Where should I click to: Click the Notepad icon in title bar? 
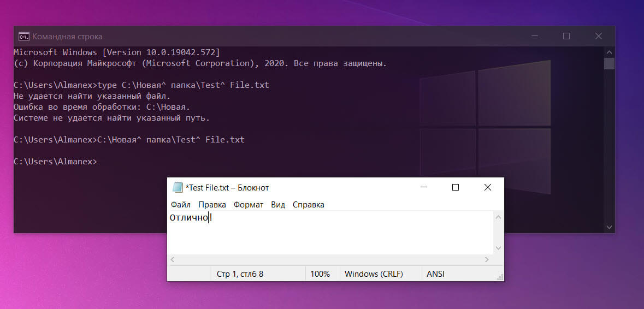(x=178, y=188)
